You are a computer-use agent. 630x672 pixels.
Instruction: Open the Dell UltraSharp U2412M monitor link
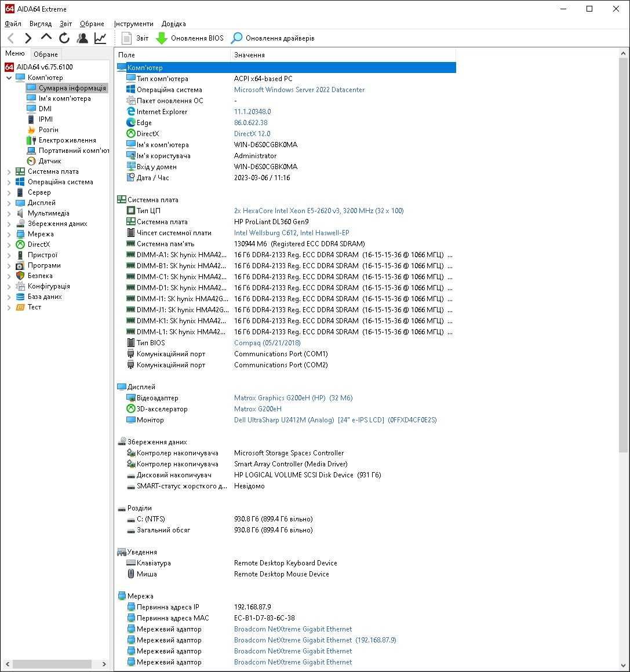(336, 420)
